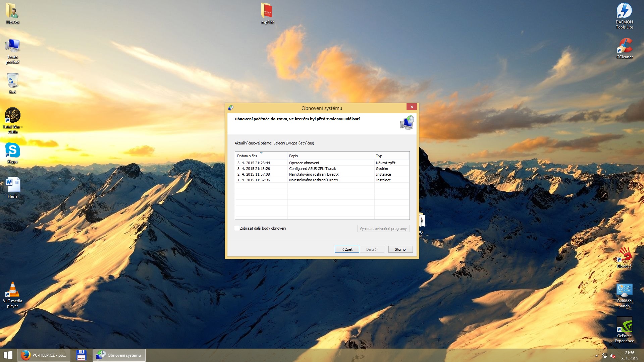Click the Storno button
The width and height of the screenshot is (644, 362).
(x=400, y=249)
